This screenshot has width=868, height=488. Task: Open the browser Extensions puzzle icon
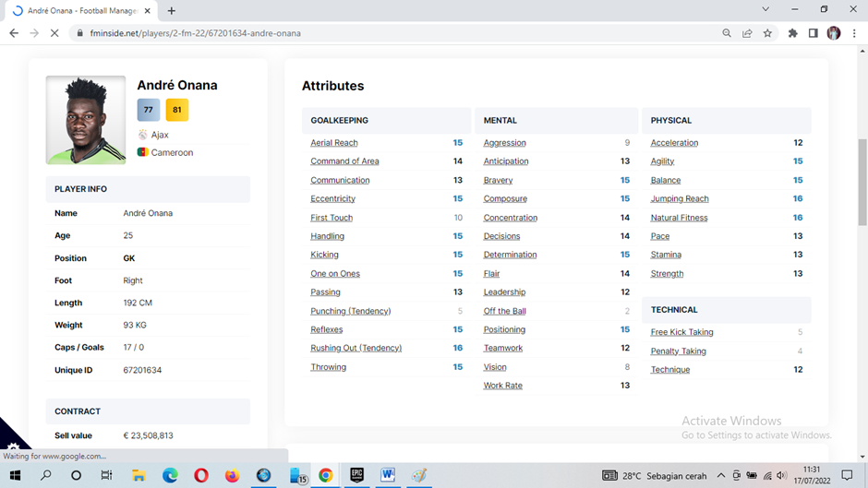point(792,33)
